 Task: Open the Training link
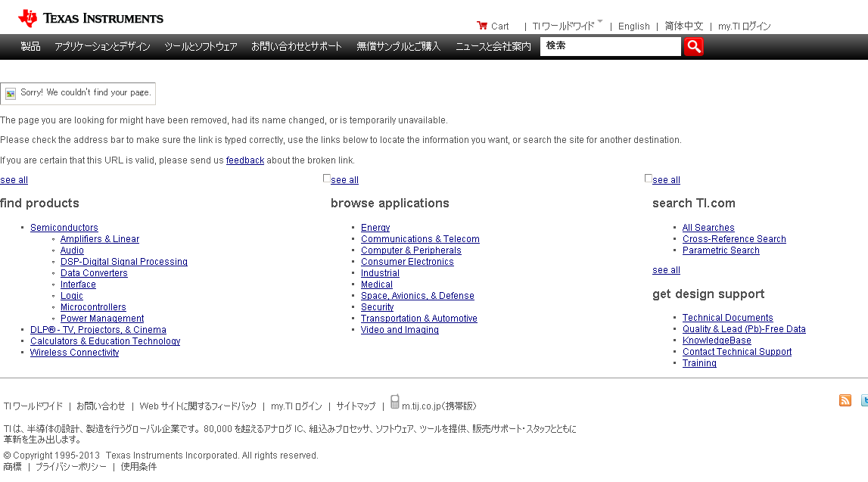(x=699, y=363)
